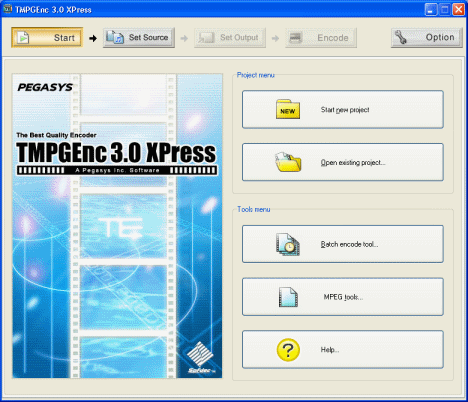The width and height of the screenshot is (468, 402).
Task: Go to the Set Source step
Action: pyautogui.click(x=139, y=38)
